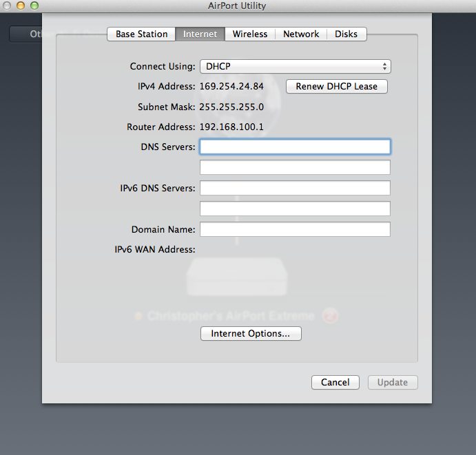Click the second IPv6 DNS Servers field

coord(295,209)
